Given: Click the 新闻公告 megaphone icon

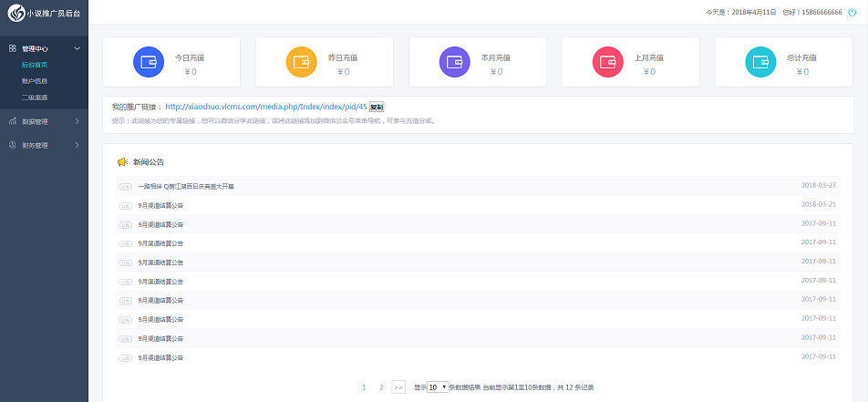Looking at the screenshot, I should pos(122,162).
